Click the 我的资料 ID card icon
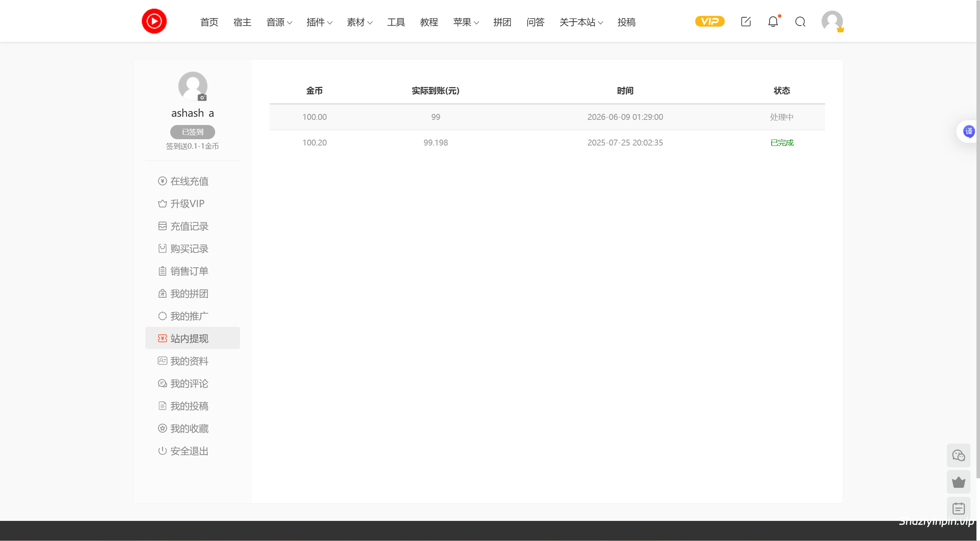This screenshot has height=541, width=980. (x=162, y=361)
